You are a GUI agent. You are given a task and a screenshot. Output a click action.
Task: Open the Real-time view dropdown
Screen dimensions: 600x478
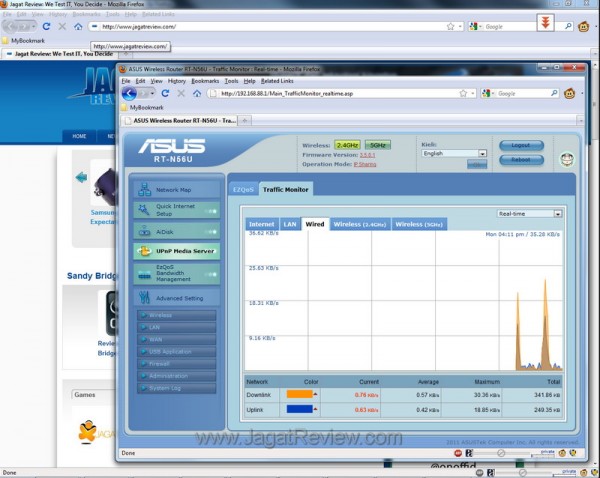530,214
